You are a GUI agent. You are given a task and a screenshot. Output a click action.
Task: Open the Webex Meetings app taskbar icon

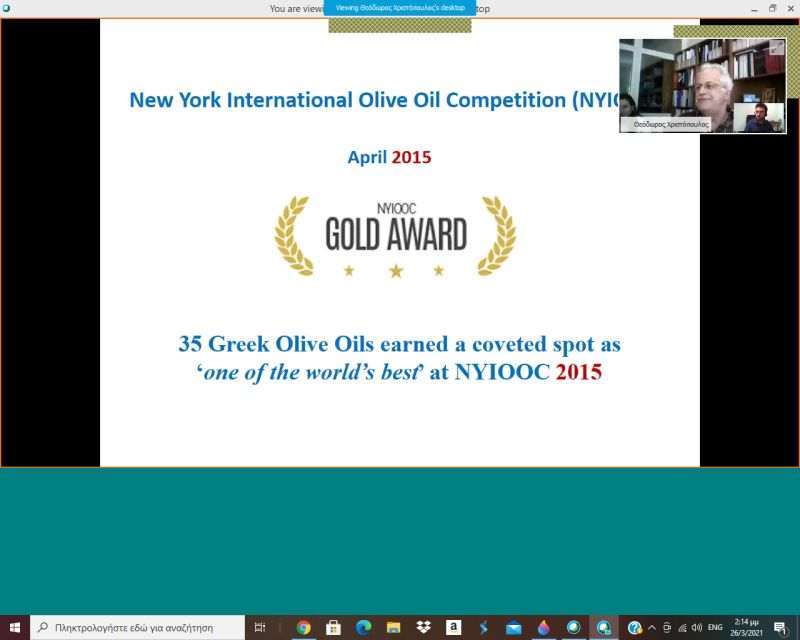pyautogui.click(x=574, y=627)
